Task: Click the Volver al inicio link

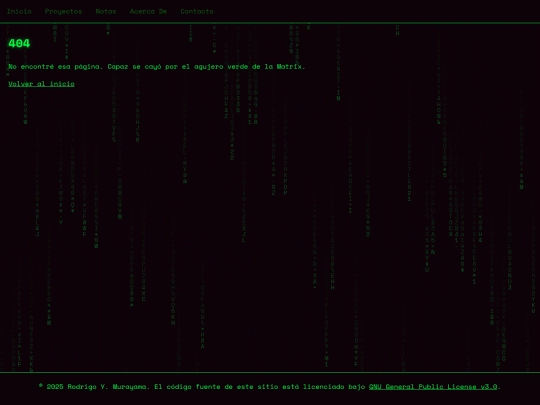Action: (41, 84)
